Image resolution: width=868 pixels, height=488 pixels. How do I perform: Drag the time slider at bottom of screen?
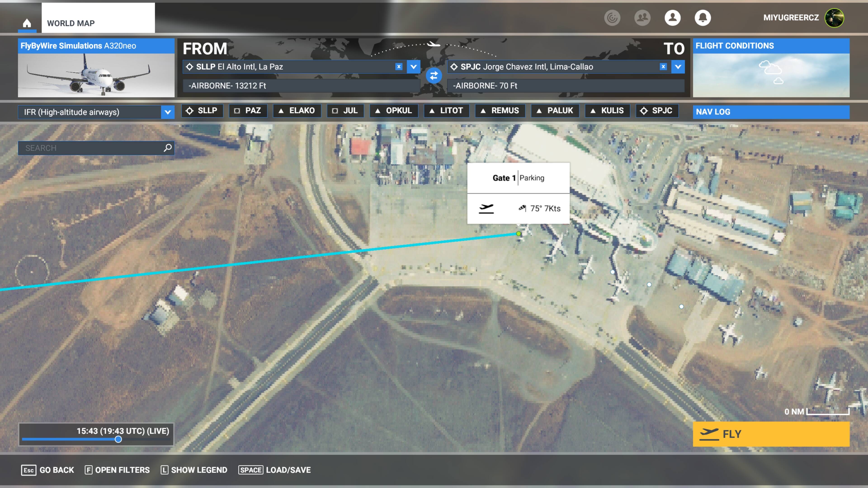[119, 439]
